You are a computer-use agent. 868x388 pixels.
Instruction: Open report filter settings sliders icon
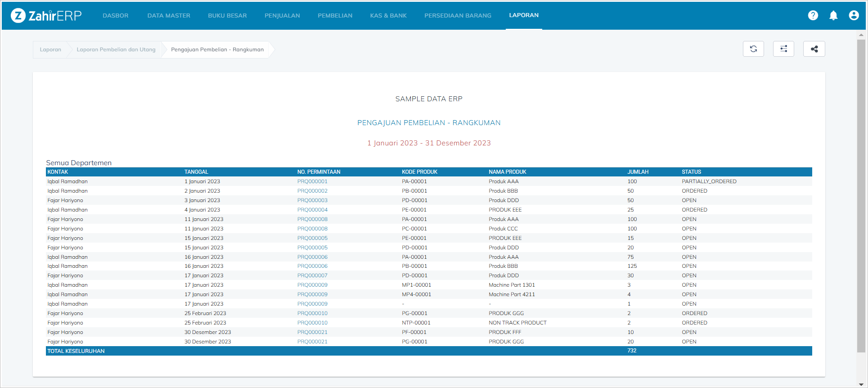click(783, 49)
